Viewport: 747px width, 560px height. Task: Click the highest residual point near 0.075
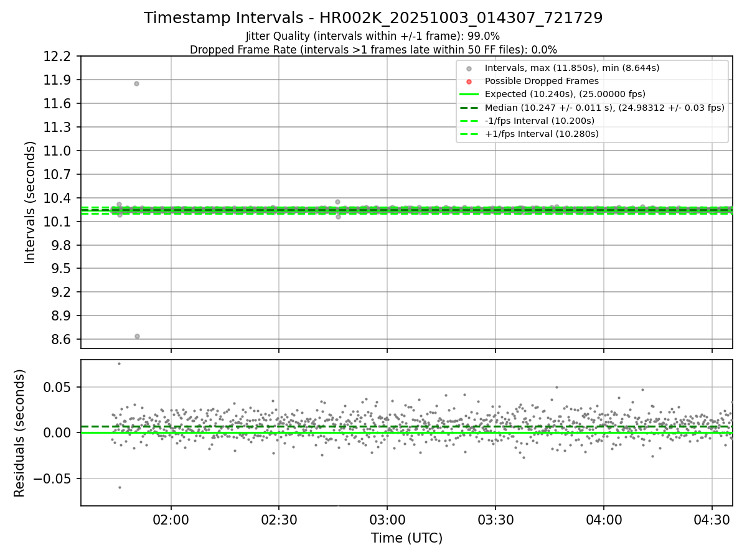tap(119, 363)
